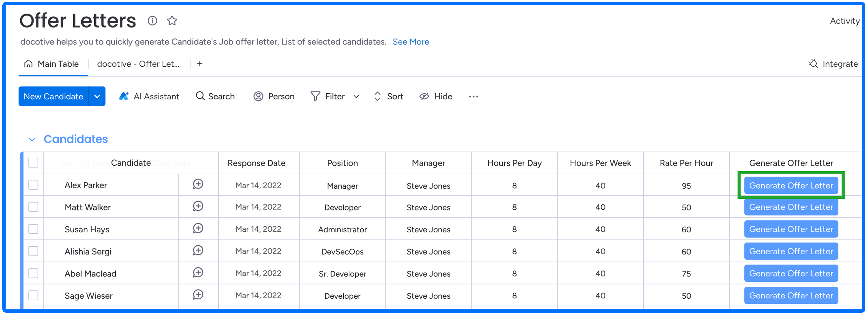The image size is (868, 315).
Task: Click the board info icon beside Offer Letters
Action: 152,21
